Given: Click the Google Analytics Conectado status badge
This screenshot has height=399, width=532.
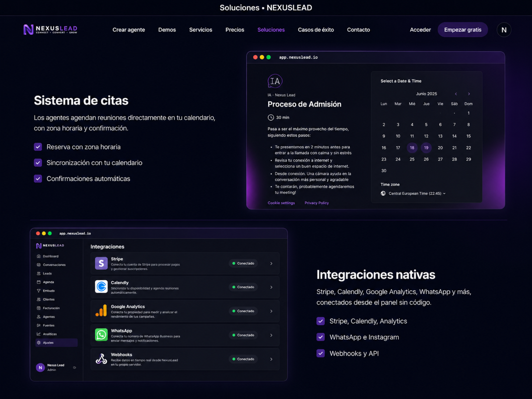Looking at the screenshot, I should (x=243, y=311).
